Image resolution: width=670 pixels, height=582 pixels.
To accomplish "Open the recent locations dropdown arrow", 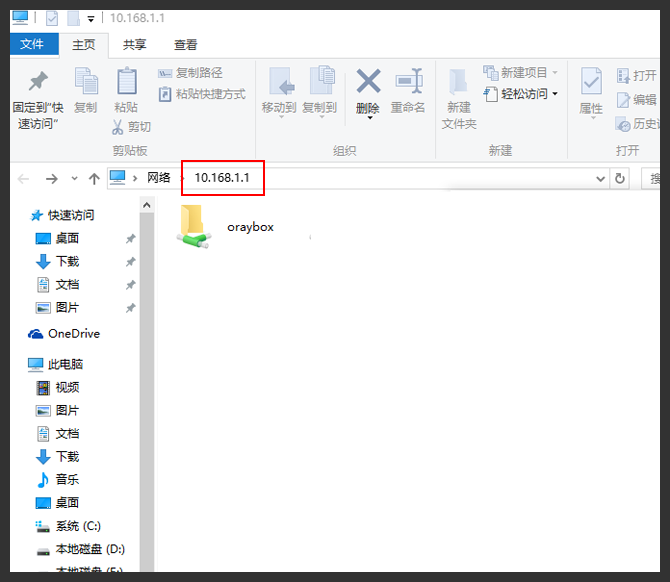I will click(x=75, y=179).
